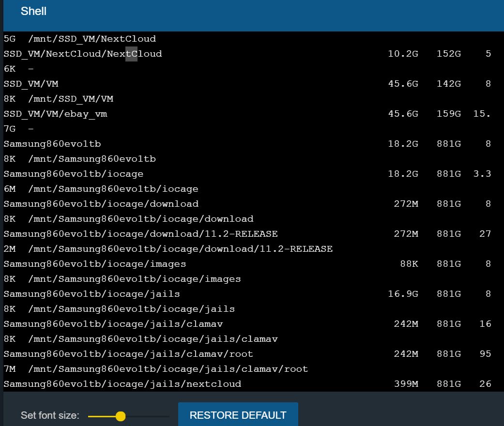Click '/mnt/Samsung860evo1tb/iocage/jails/clamav' mount path

click(153, 339)
